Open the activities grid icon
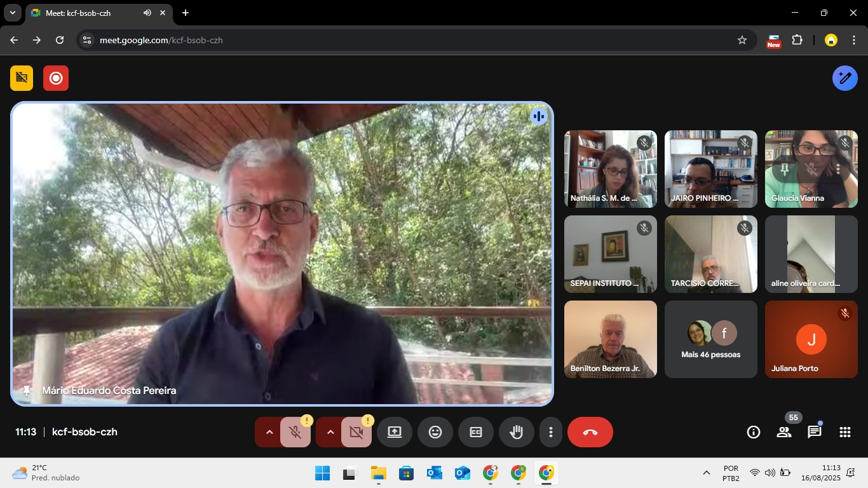 click(844, 432)
